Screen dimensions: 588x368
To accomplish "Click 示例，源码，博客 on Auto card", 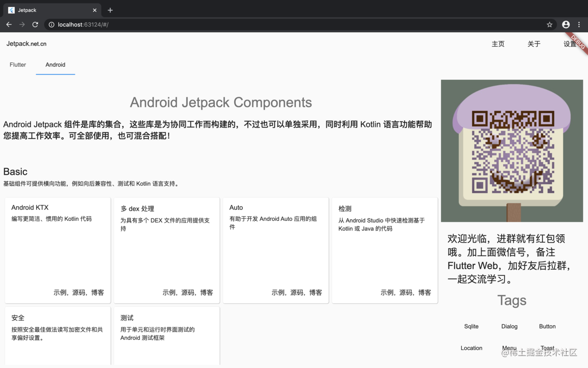I will pos(297,293).
